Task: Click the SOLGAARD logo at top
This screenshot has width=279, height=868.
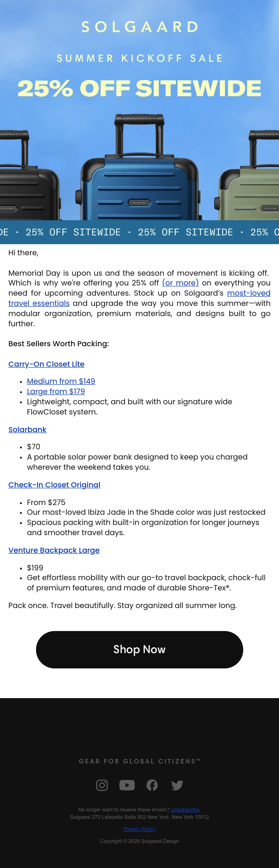Action: pos(139,27)
